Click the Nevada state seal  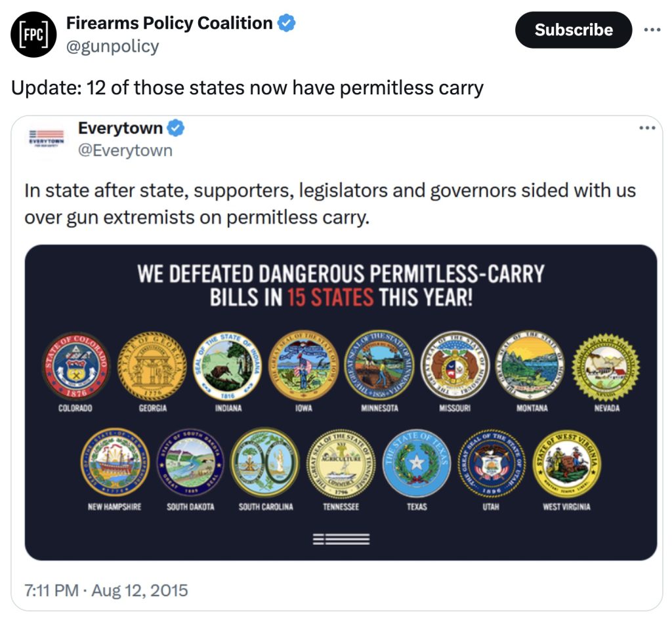click(x=605, y=366)
